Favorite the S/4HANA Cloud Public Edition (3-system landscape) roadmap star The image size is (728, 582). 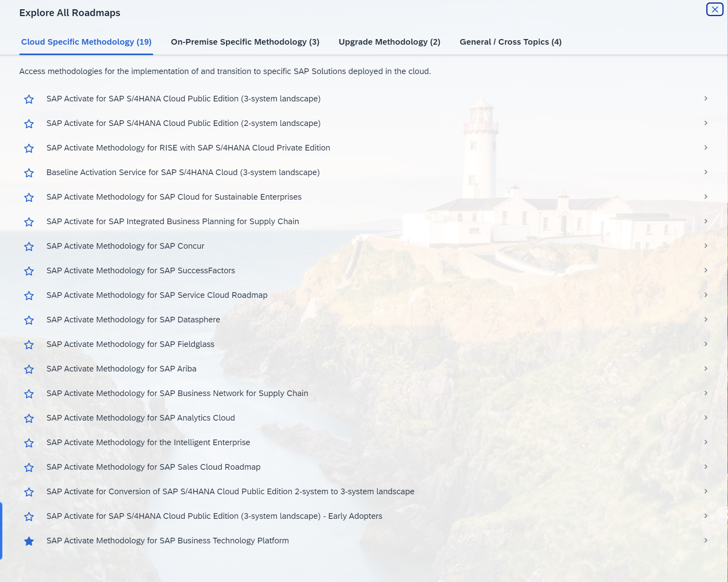coord(29,99)
